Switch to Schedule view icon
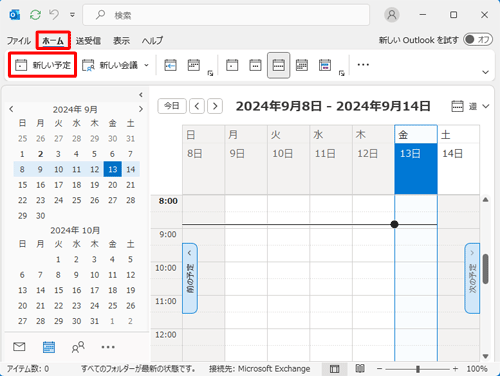The width and height of the screenshot is (500, 376). (x=325, y=65)
